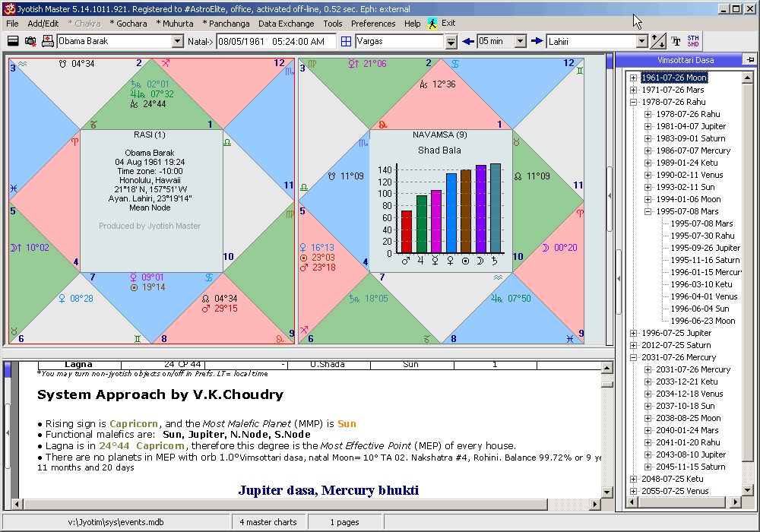This screenshot has width=760, height=532.
Task: Open the chart file icon on toolbar
Action: coord(11,41)
